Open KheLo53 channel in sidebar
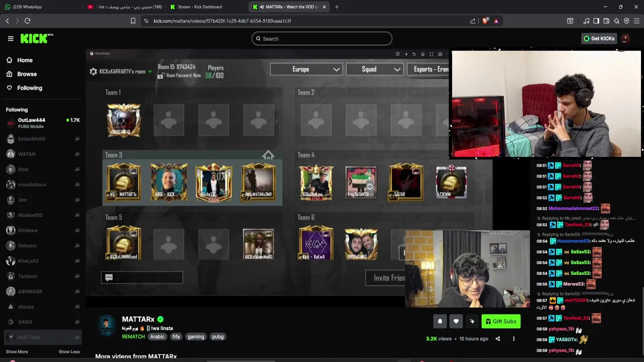Viewport: 644px width, 362px height. tap(42, 261)
